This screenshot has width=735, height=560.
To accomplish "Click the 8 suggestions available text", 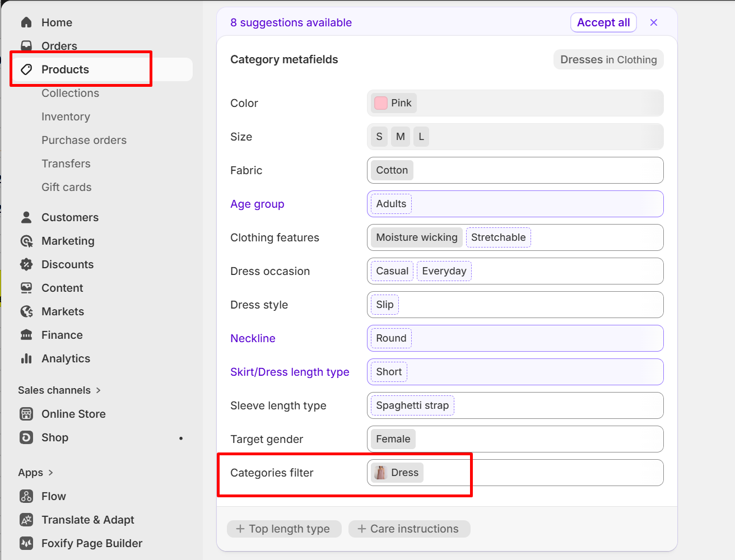I will [x=291, y=22].
